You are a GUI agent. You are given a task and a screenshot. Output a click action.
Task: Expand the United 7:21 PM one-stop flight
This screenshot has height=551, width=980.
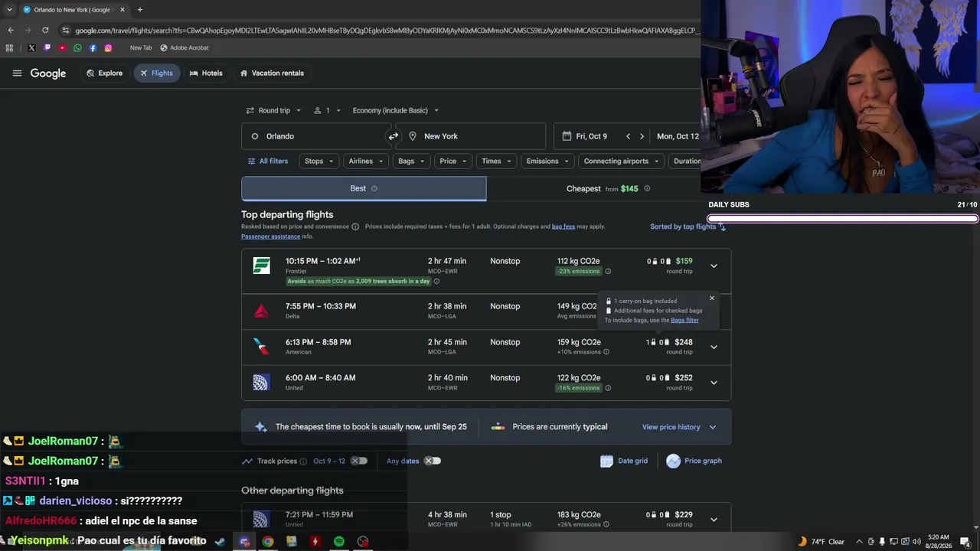[714, 520]
